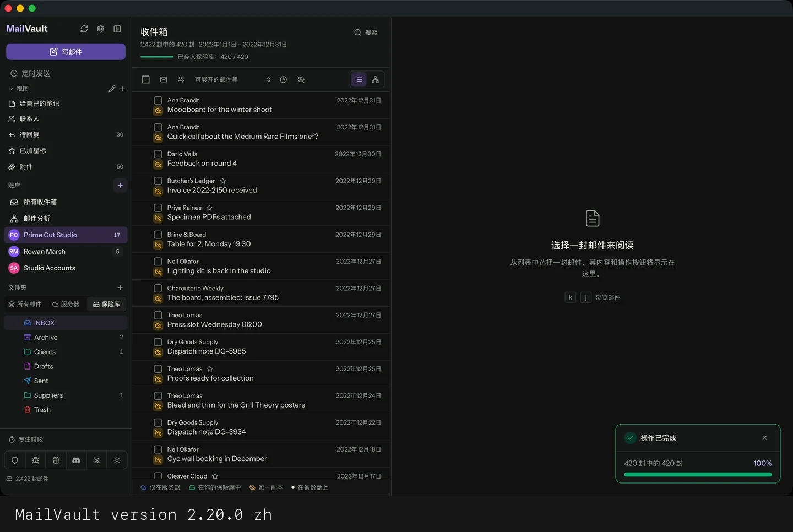Open the 搜索 search button

tap(366, 32)
